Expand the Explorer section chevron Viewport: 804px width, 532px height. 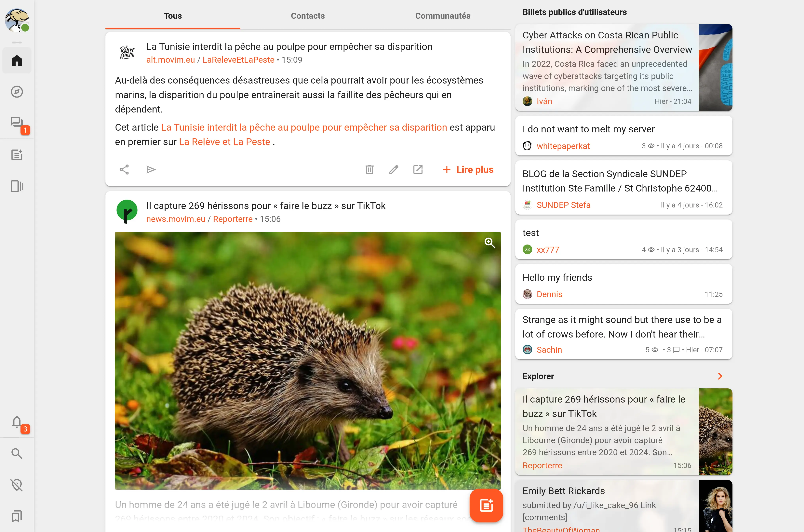pos(720,376)
